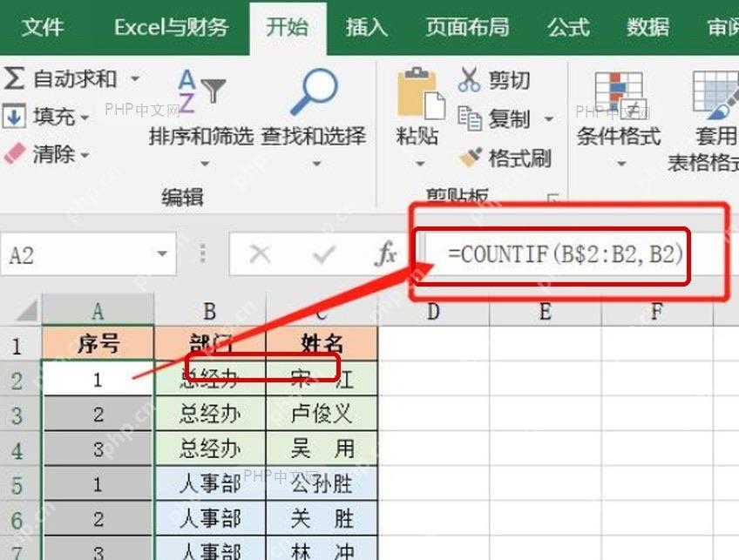Click the 剪切 (Cut) label
Viewport: 739px width, 560px height.
510,79
